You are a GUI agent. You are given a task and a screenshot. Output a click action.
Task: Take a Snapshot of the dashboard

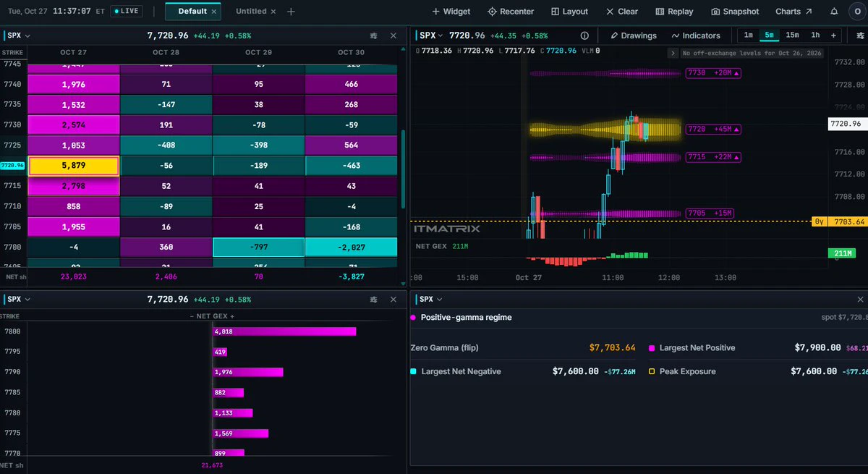tap(735, 12)
